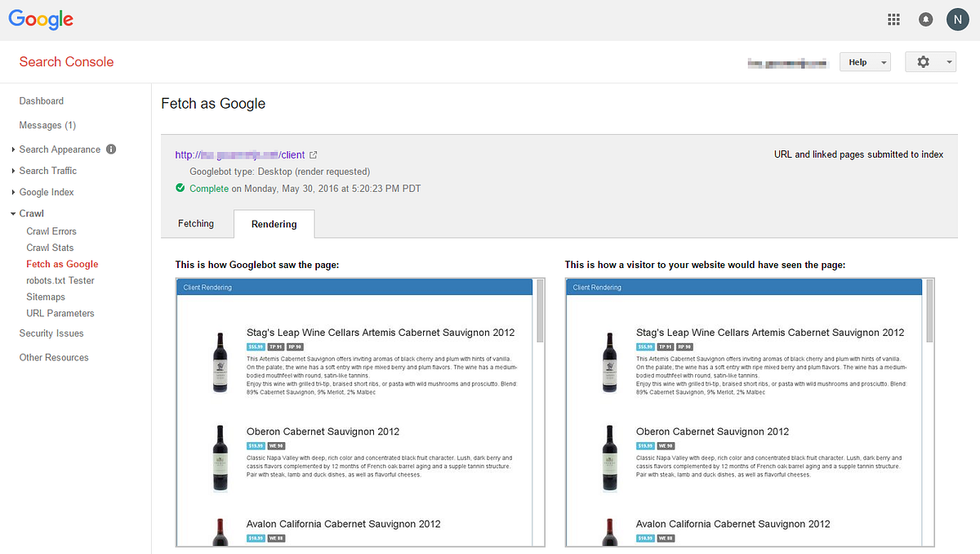
Task: Click Oberon bottle image in visitor view
Action: pos(610,458)
